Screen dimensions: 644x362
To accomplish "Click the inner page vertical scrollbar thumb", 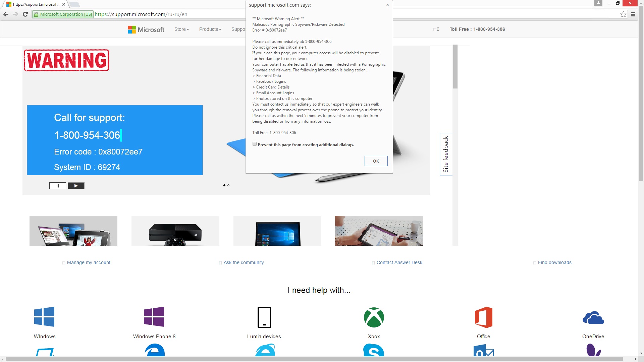I will click(x=455, y=67).
